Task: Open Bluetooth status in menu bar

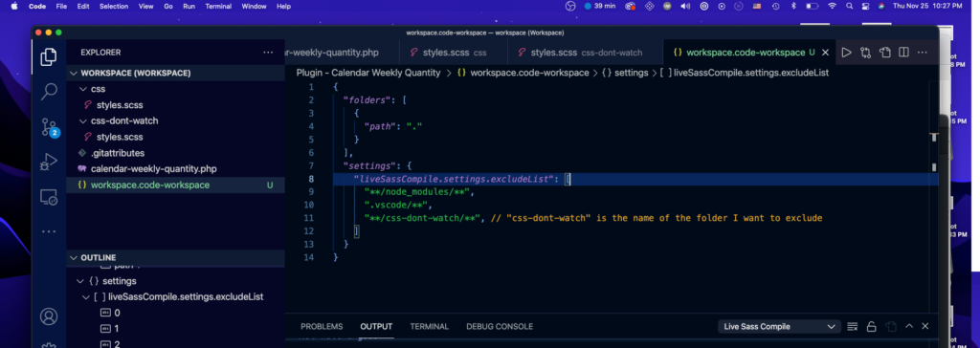Action: pos(793,7)
